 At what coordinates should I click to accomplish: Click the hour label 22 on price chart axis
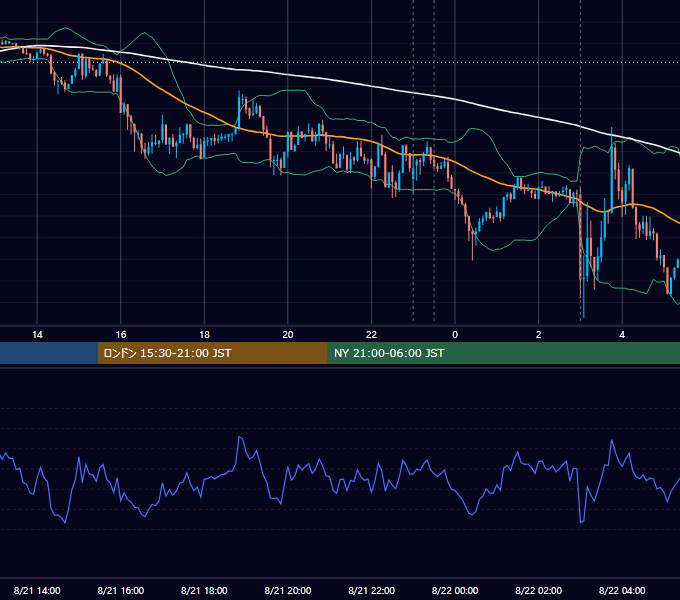point(371,334)
